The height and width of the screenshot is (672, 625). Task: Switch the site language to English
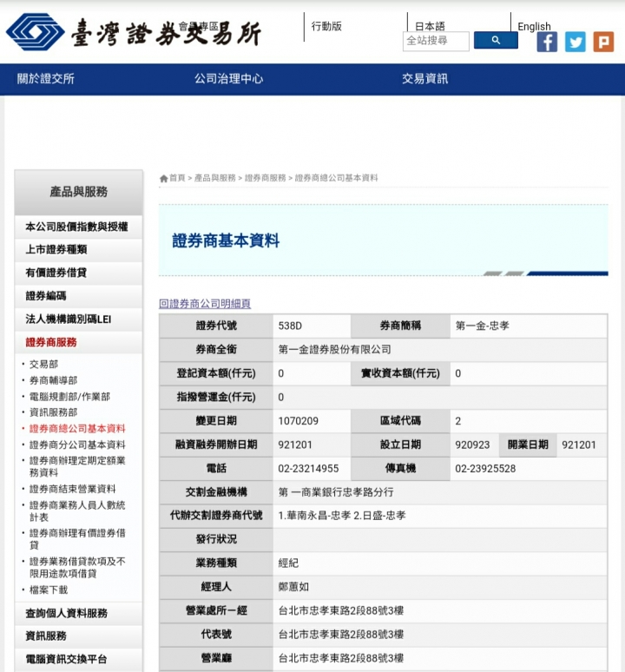[534, 26]
